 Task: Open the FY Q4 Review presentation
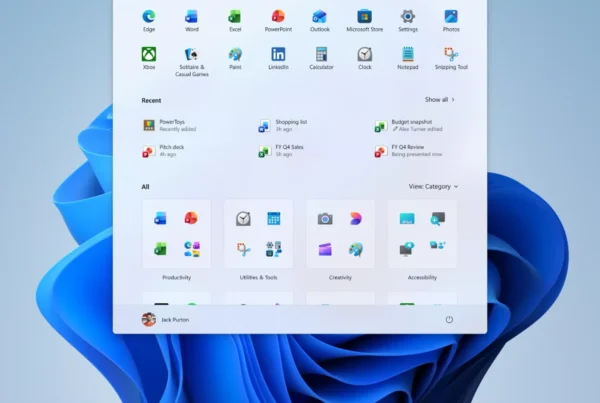[408, 151]
